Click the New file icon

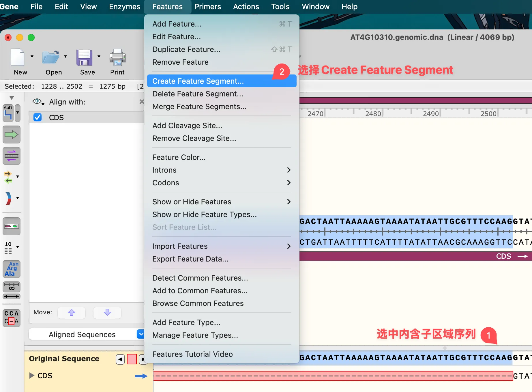pyautogui.click(x=18, y=57)
